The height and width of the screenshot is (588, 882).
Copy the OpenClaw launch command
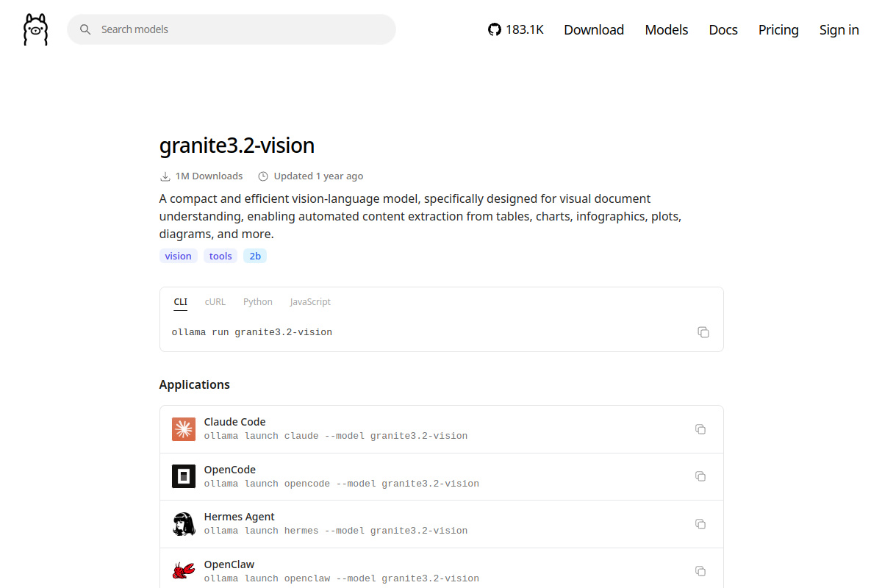tap(700, 571)
